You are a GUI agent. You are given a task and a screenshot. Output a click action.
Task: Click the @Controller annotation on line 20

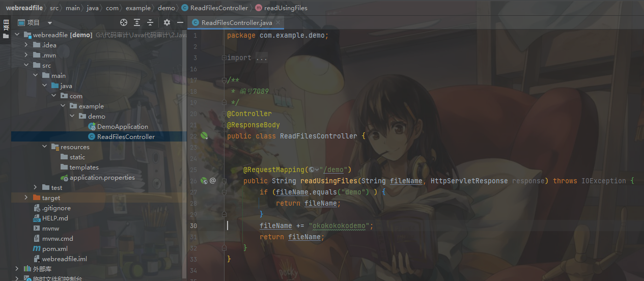pyautogui.click(x=249, y=114)
